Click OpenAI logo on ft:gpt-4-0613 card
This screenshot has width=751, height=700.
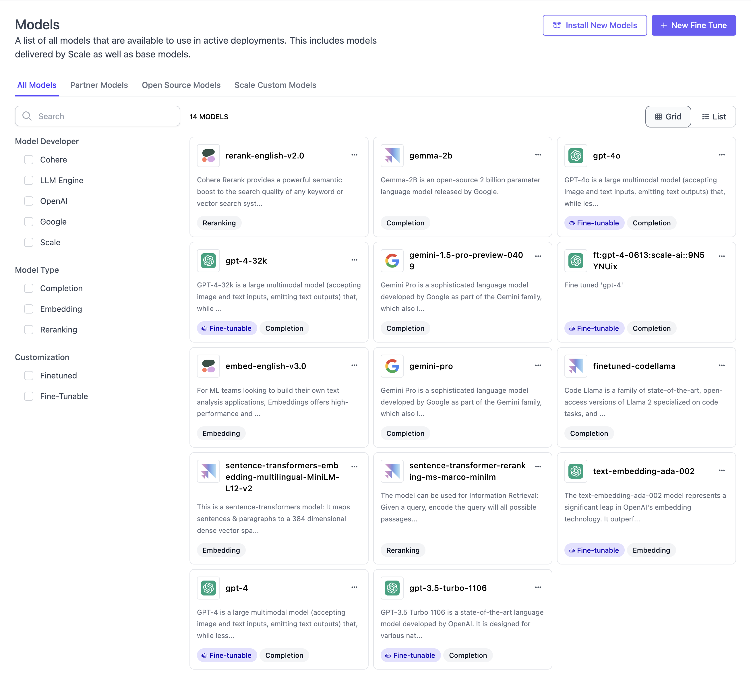[576, 261]
